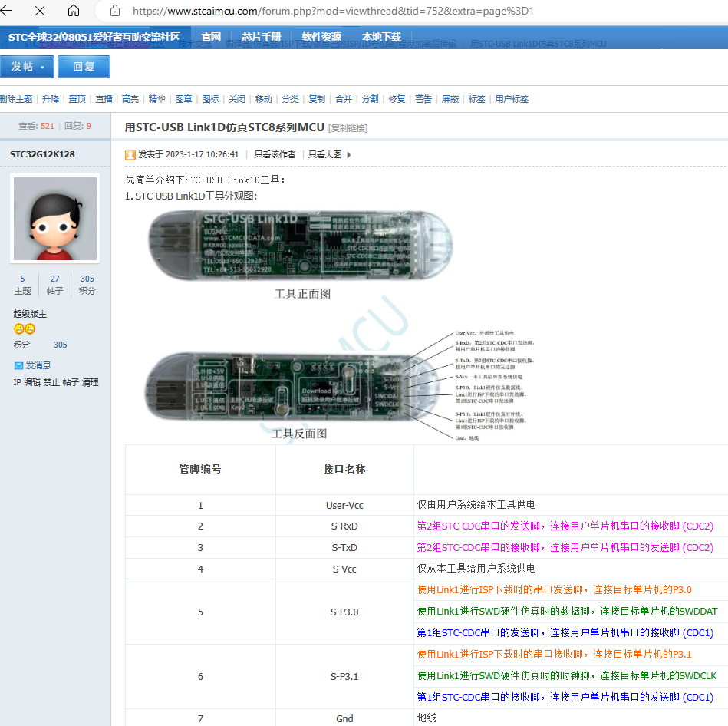
Task: Click the 帖子 admin link
Action: [71, 382]
